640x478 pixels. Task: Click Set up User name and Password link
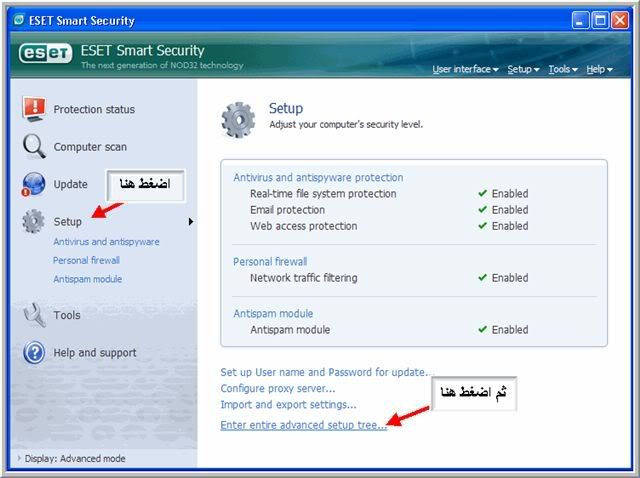(325, 372)
